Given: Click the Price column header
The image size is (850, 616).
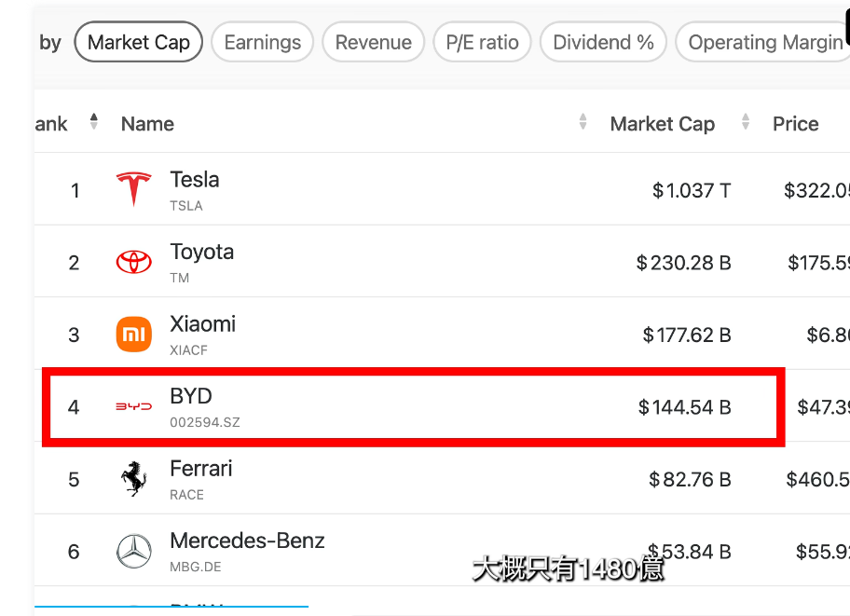Looking at the screenshot, I should point(795,124).
